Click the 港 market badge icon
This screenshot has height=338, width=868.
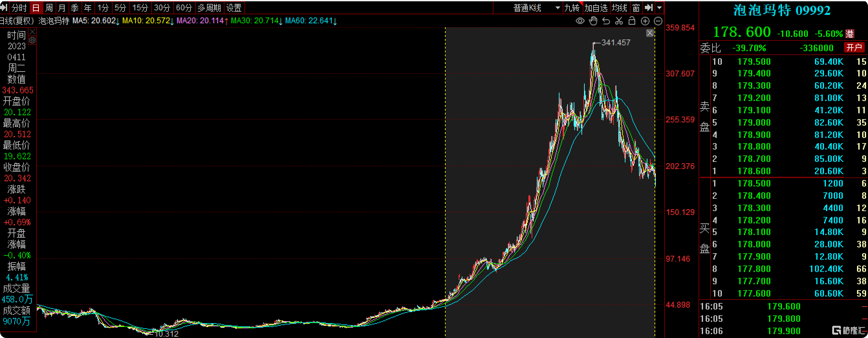tap(850, 34)
